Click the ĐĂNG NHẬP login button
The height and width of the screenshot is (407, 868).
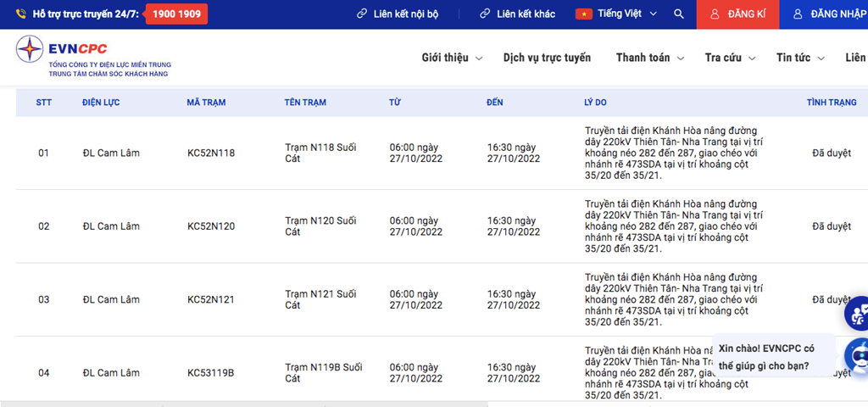829,14
